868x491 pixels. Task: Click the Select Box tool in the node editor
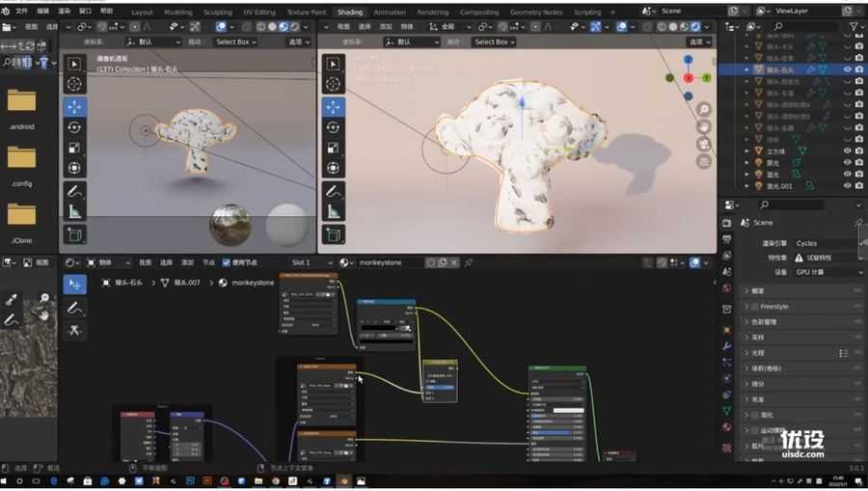tap(74, 284)
